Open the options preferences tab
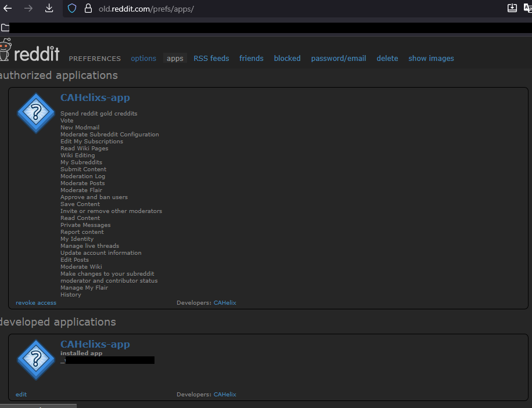532x408 pixels. [x=143, y=59]
